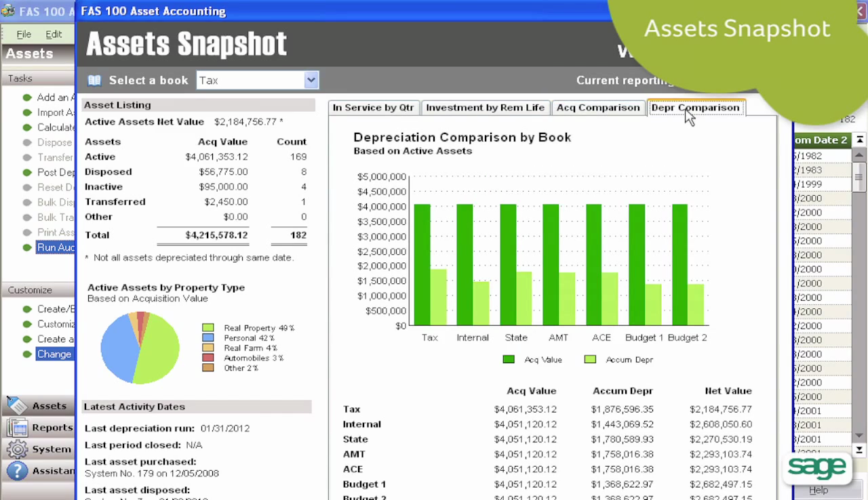Click the pie chart of active assets

pos(140,348)
